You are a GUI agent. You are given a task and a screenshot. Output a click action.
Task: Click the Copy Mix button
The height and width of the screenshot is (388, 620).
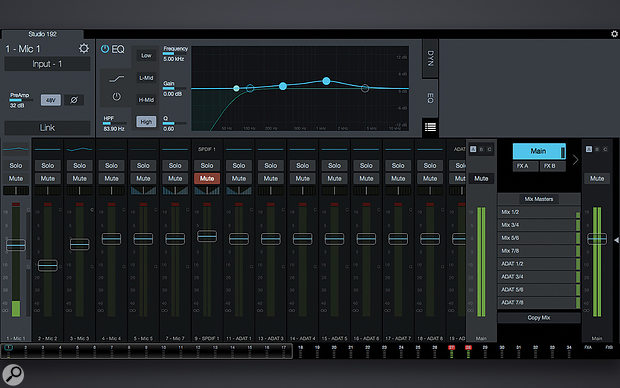[539, 318]
